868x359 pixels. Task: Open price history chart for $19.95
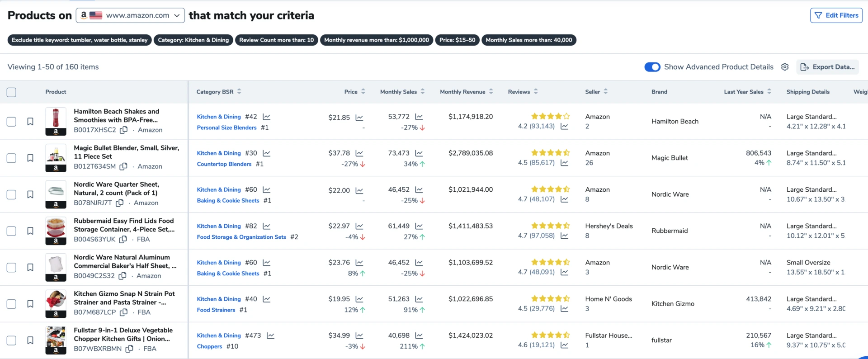click(359, 299)
